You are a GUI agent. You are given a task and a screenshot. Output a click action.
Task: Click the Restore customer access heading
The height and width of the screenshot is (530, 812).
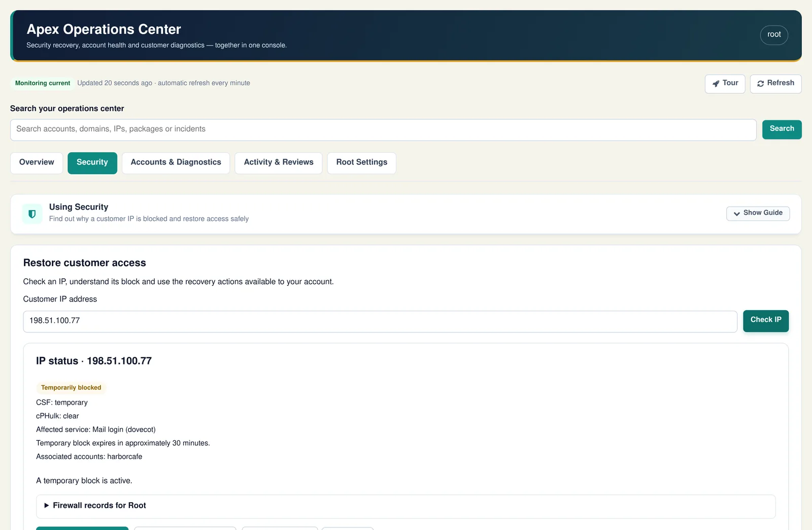point(85,263)
